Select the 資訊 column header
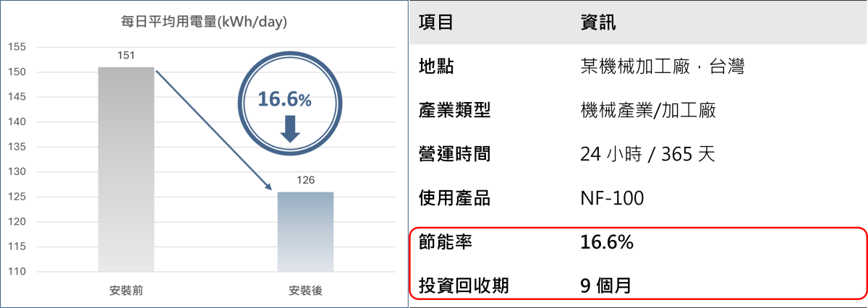 point(598,24)
